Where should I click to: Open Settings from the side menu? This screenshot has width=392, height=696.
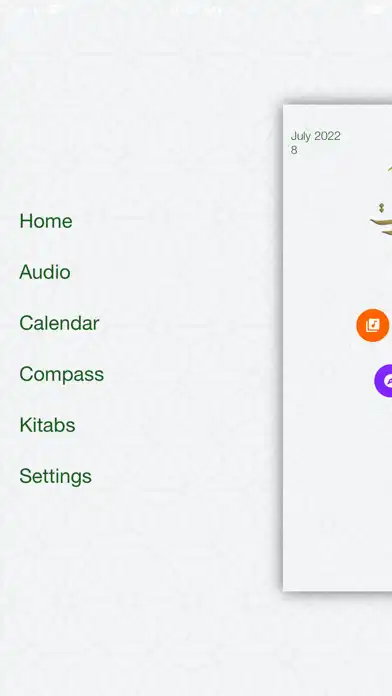(x=55, y=476)
